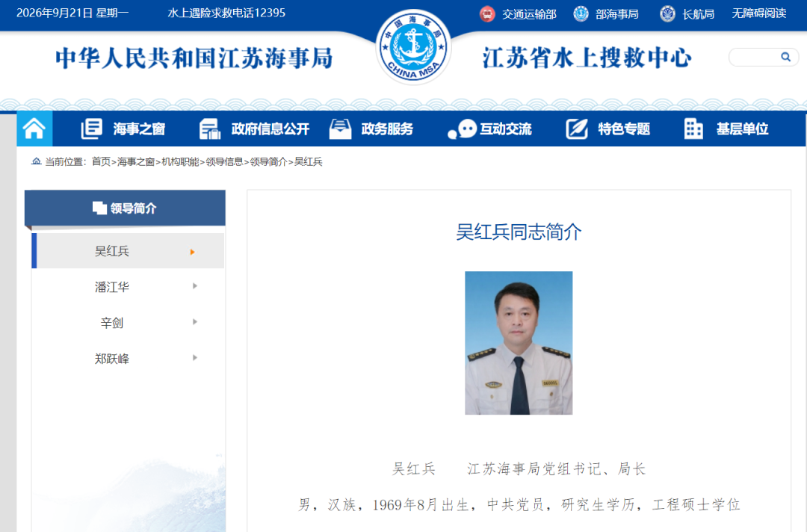The image size is (807, 532).
Task: Click the 互动交流 chat bubble icon
Action: pos(463,129)
